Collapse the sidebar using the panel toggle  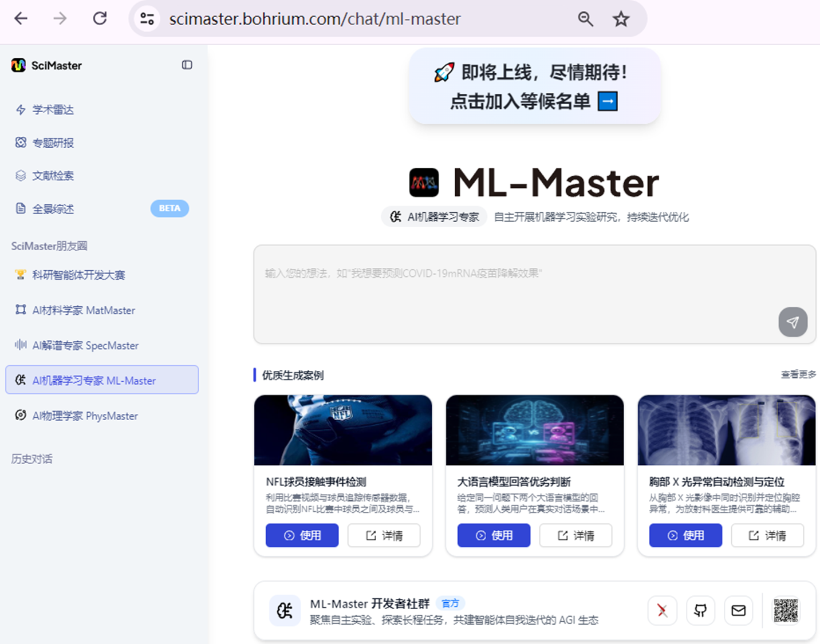coord(187,65)
